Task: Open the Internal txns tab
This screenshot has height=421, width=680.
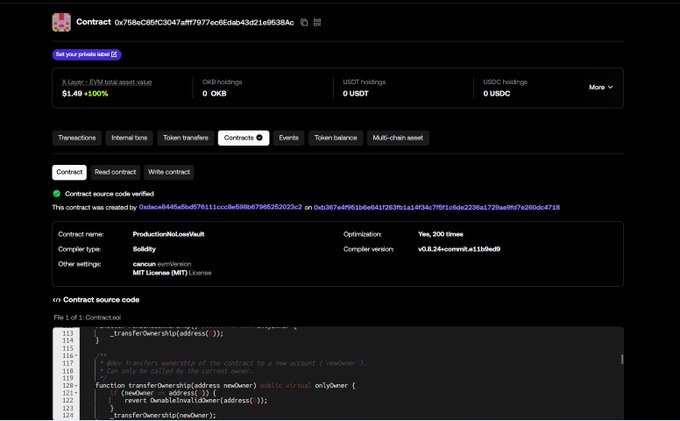Action: (129, 138)
